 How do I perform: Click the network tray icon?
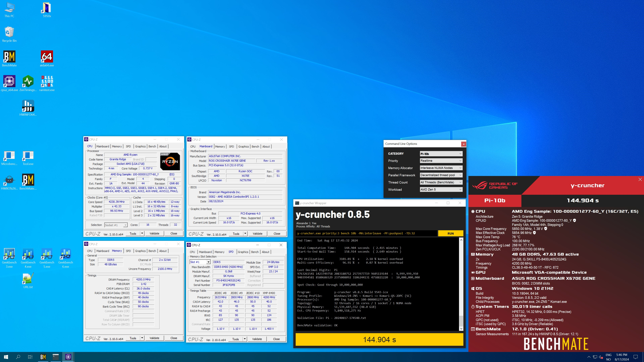pos(595,357)
